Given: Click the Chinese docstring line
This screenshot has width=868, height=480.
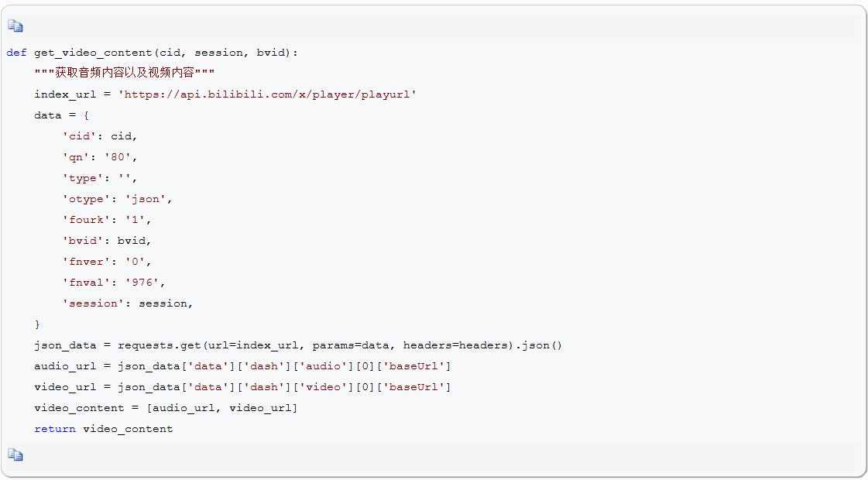Looking at the screenshot, I should point(125,73).
